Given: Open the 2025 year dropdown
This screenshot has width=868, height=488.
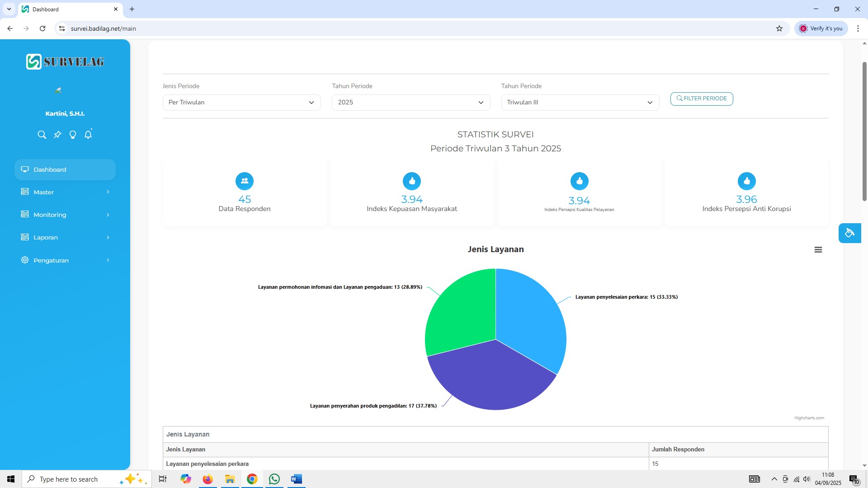Looking at the screenshot, I should (410, 103).
